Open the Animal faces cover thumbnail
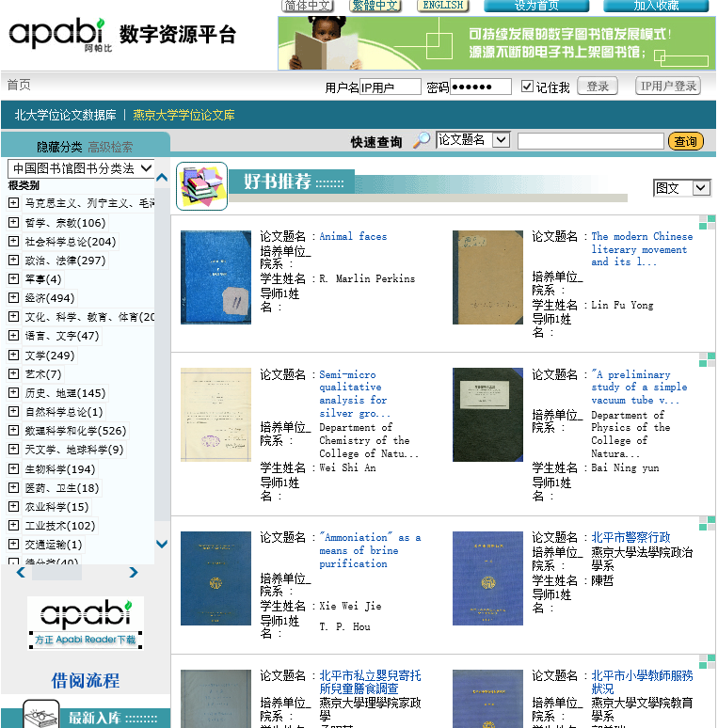The image size is (718, 728). 215,277
